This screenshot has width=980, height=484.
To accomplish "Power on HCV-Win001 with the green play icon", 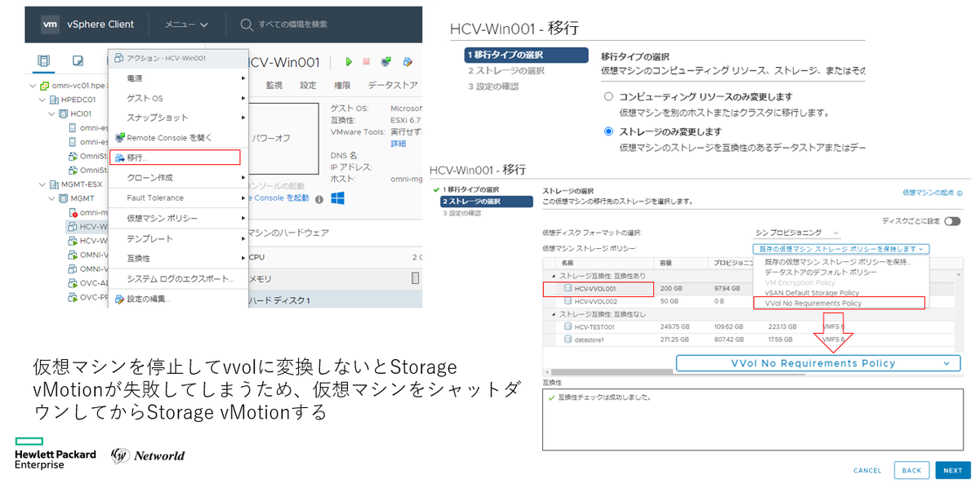I will coord(349,61).
